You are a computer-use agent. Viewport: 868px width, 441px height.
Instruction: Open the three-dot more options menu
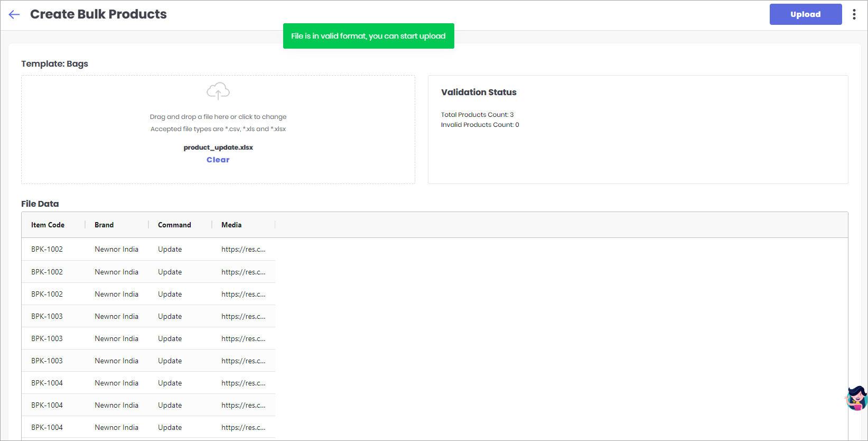tap(854, 14)
